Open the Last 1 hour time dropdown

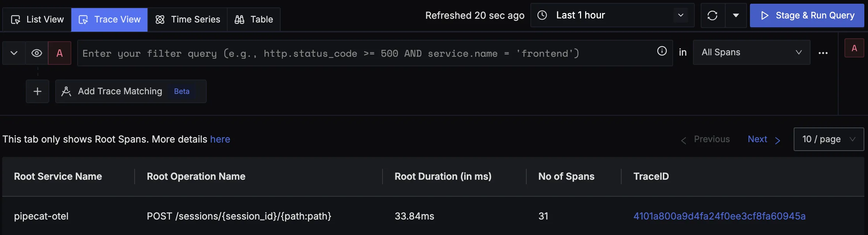pos(612,15)
